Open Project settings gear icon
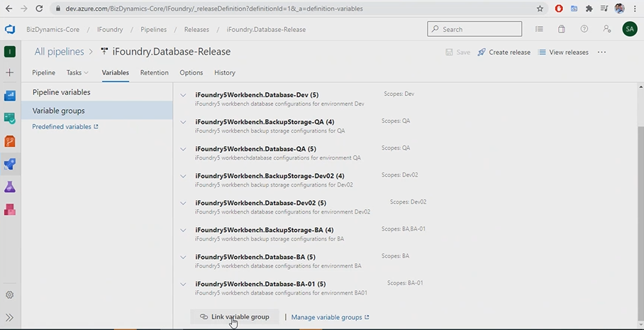The image size is (644, 330). 10,295
